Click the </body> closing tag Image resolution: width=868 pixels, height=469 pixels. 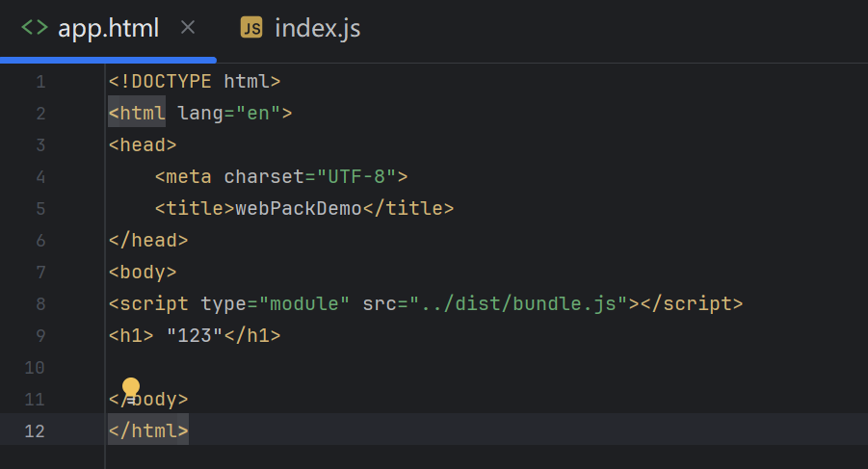(x=148, y=400)
